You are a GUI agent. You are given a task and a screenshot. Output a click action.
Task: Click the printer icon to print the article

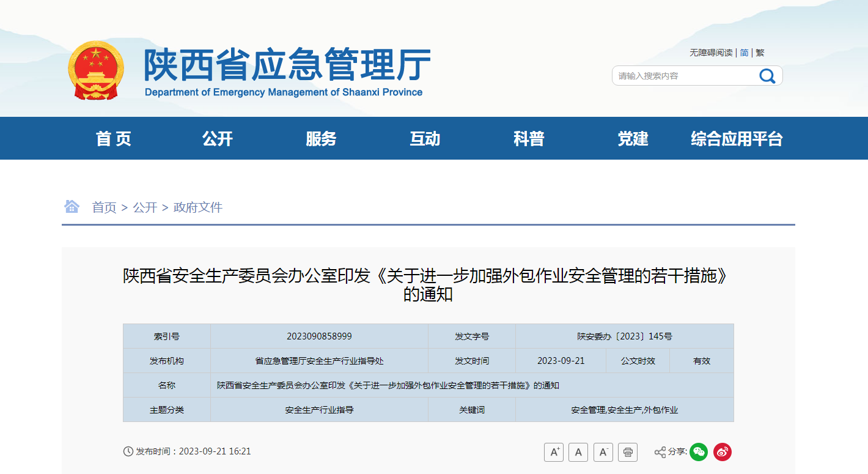pyautogui.click(x=627, y=452)
